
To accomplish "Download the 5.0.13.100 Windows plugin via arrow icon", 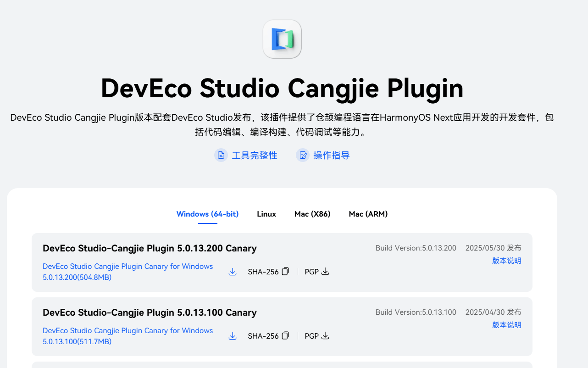I will (233, 336).
